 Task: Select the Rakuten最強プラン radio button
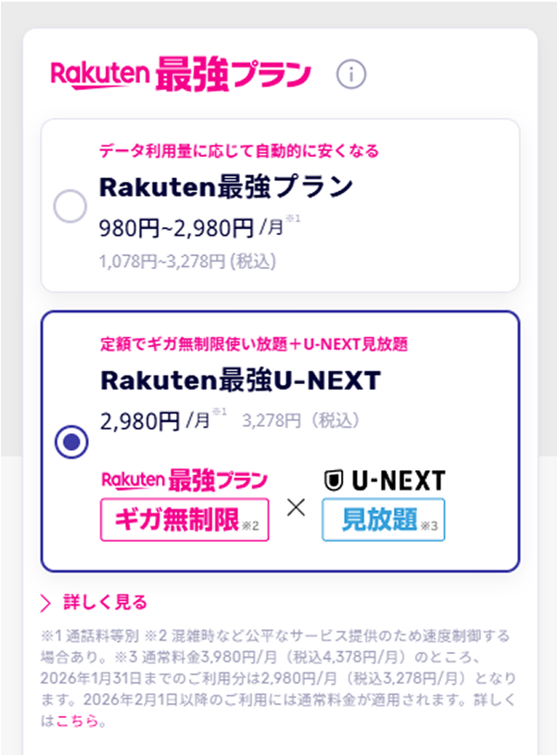70,206
